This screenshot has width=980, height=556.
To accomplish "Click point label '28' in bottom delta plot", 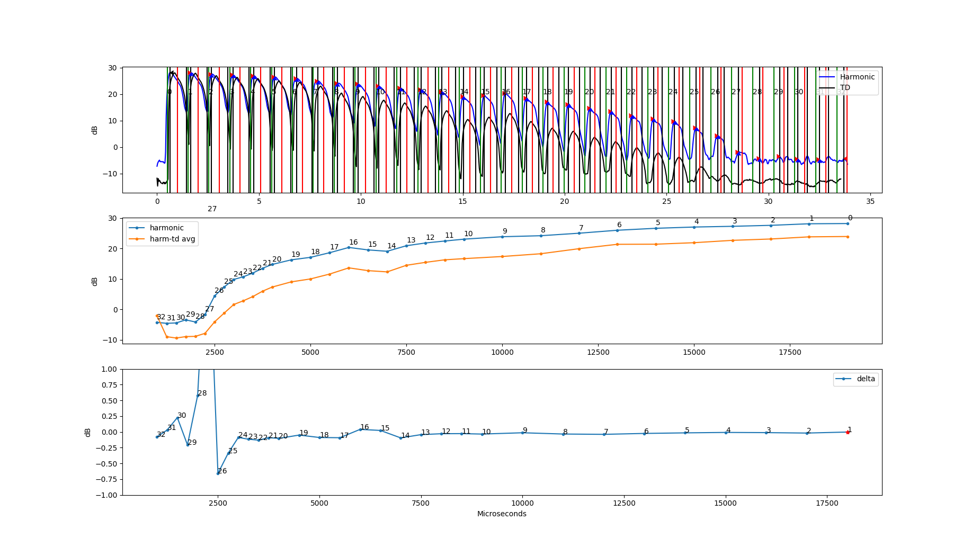I will pos(202,393).
